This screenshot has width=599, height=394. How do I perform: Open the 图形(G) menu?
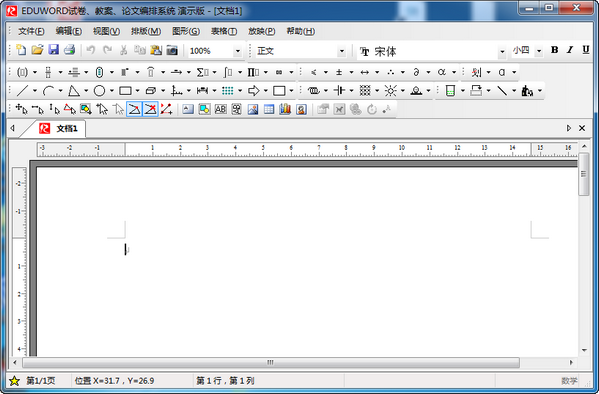186,31
